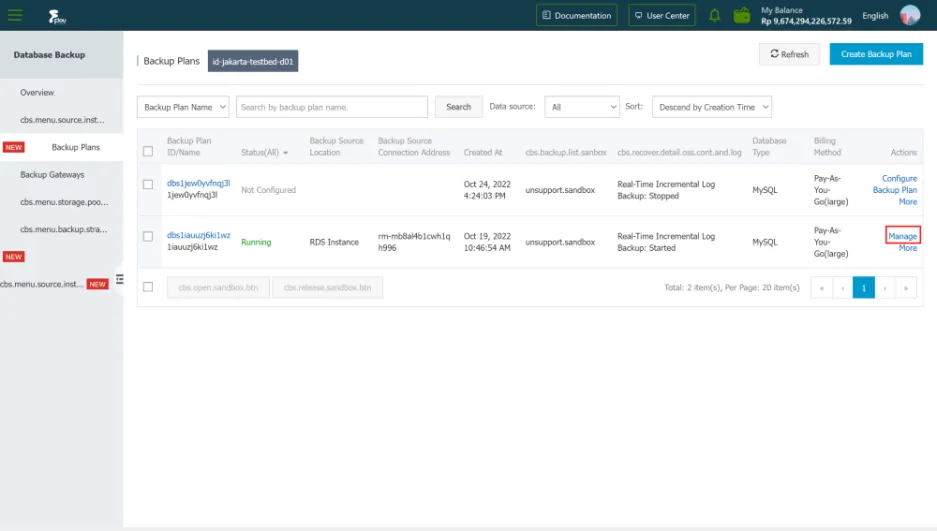Open the user avatar profile menu

(909, 15)
